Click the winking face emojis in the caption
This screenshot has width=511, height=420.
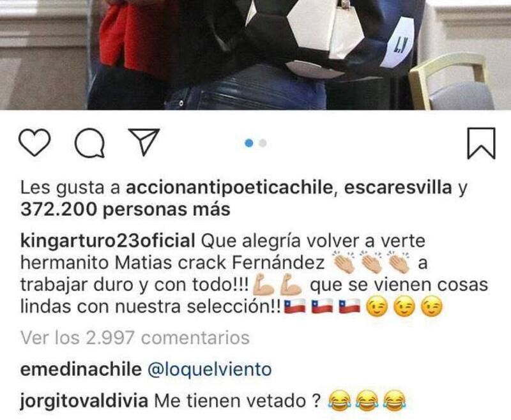pos(404,306)
